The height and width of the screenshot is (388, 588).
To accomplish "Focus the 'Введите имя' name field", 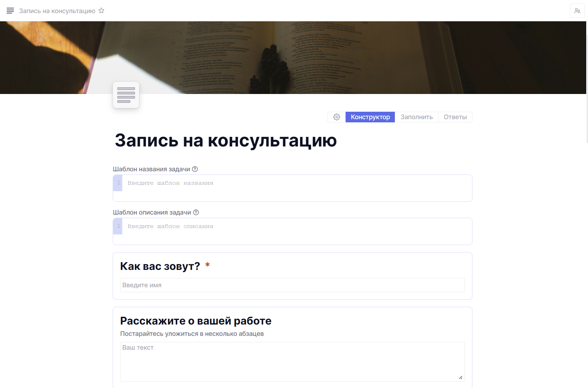I will 292,285.
